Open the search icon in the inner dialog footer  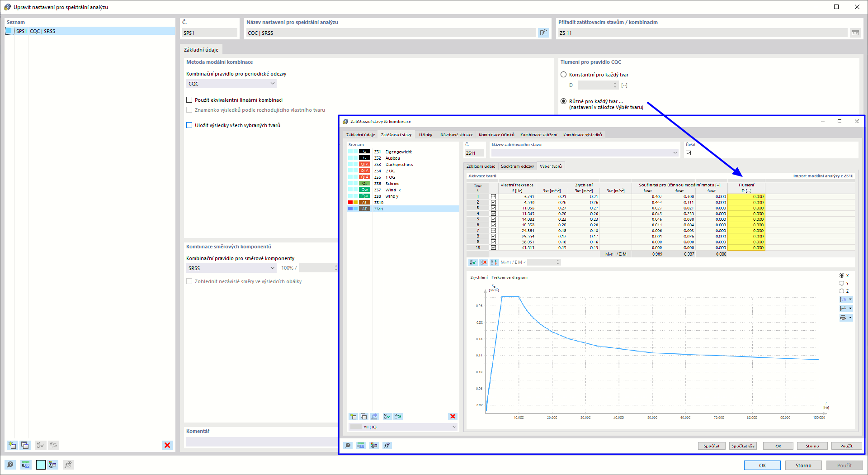pyautogui.click(x=348, y=446)
